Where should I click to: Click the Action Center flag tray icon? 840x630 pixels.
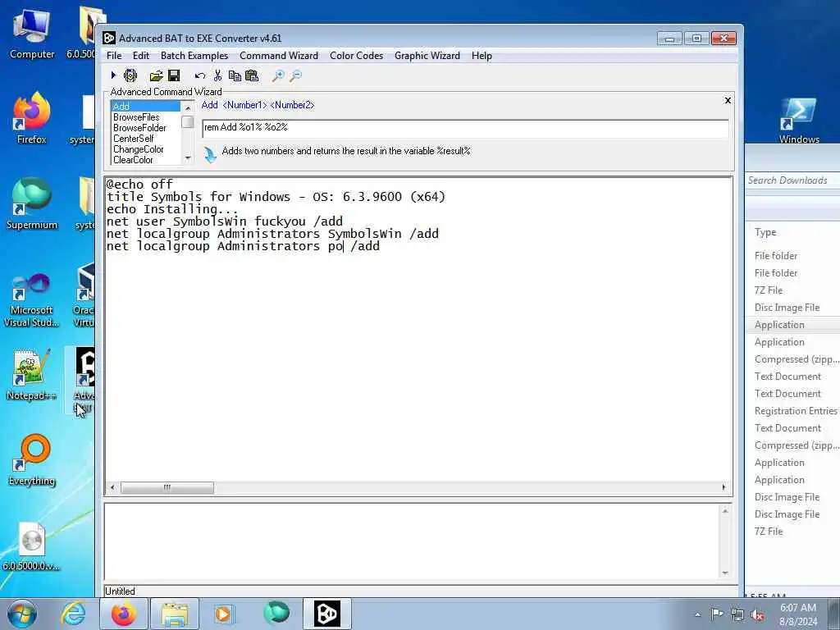(x=717, y=614)
